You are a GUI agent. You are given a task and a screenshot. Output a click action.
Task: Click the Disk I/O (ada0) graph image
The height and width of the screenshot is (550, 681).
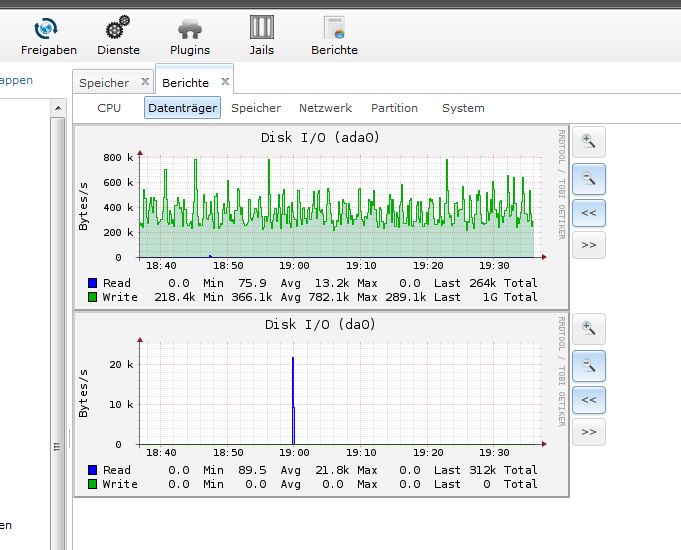coord(321,217)
